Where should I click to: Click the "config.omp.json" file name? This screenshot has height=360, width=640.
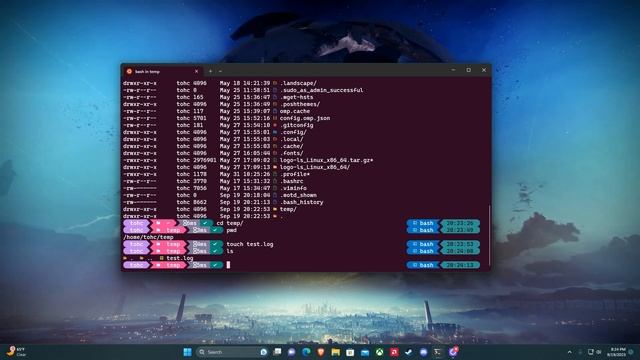(305, 118)
